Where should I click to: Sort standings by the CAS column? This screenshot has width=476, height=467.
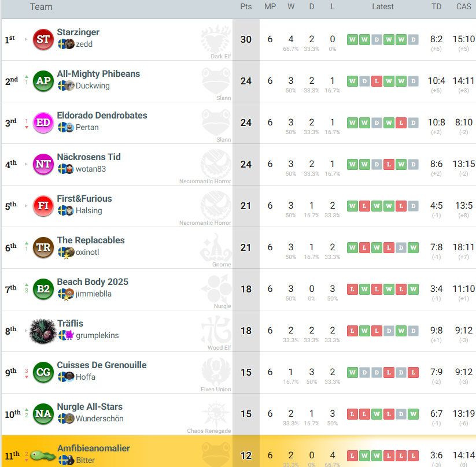click(463, 7)
